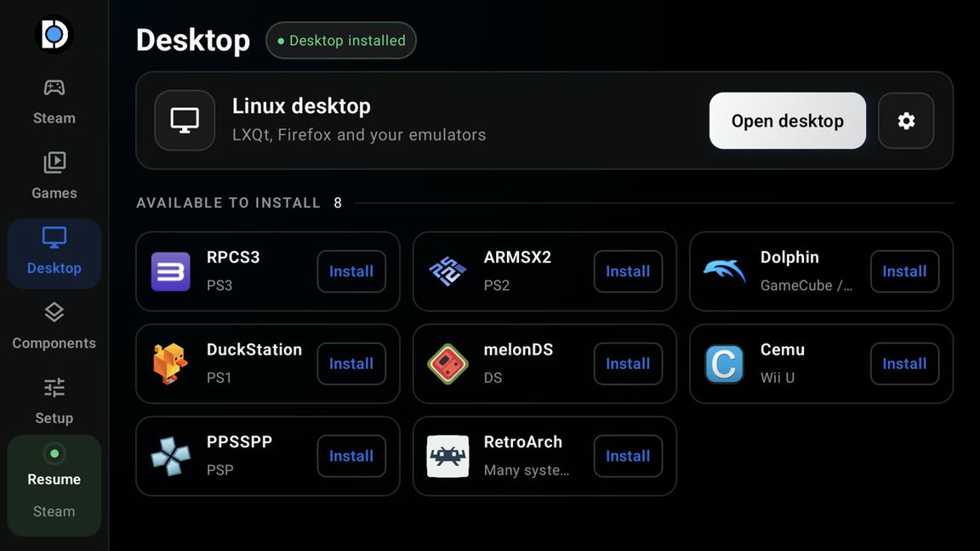This screenshot has height=551, width=980.
Task: Open Linux desktop settings gear
Action: (906, 121)
